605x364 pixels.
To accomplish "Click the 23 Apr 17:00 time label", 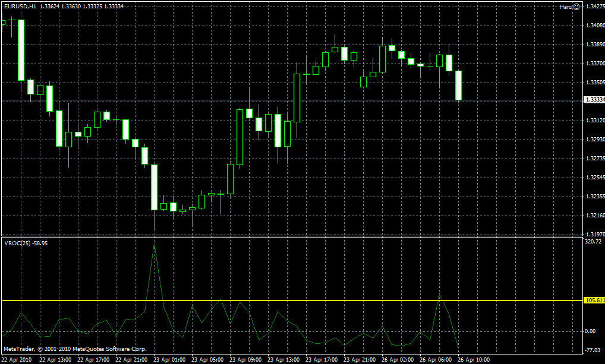I will tap(320, 360).
